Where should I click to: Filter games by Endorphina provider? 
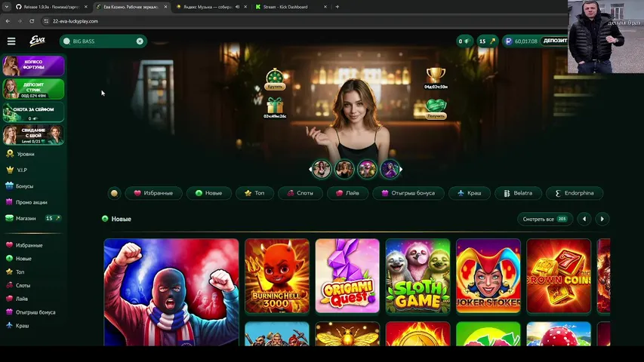(x=575, y=193)
